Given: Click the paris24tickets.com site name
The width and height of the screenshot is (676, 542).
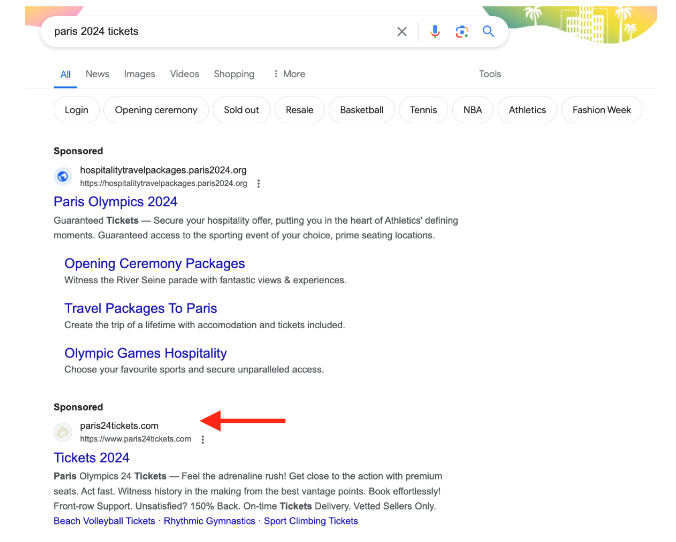Looking at the screenshot, I should (119, 426).
